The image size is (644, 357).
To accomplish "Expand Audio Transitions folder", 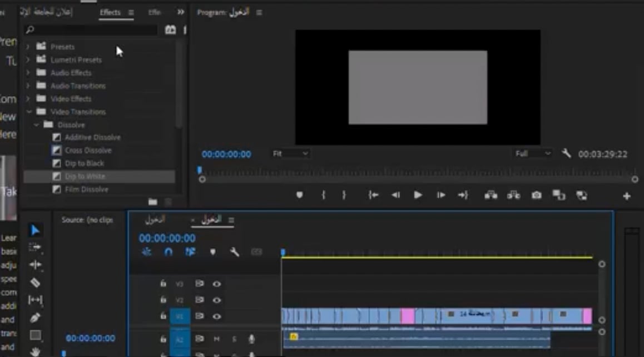I will point(28,86).
